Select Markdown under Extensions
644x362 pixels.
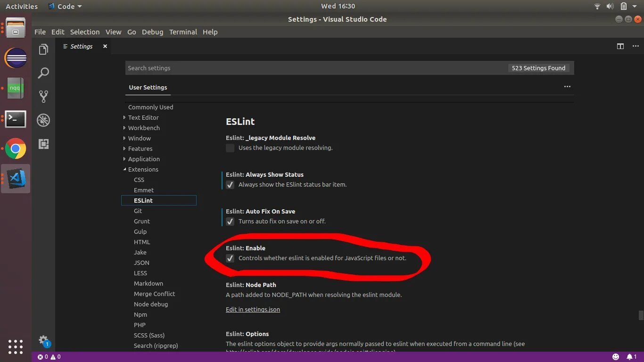coord(149,283)
